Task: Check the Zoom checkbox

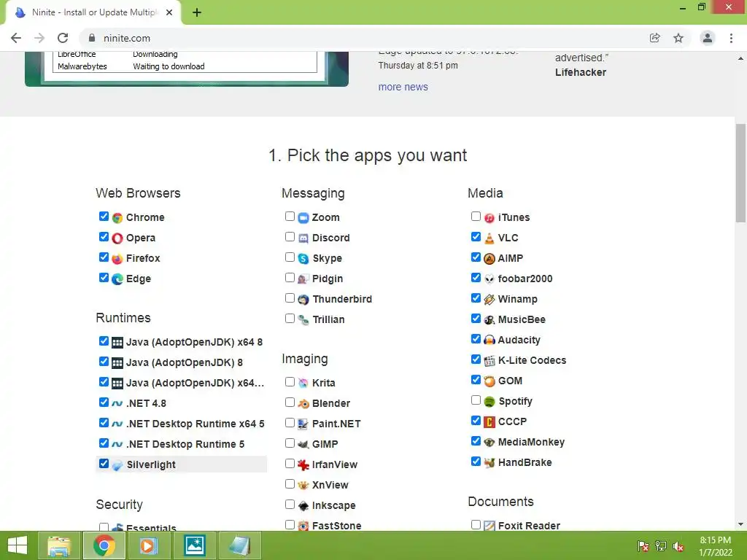Action: (290, 216)
